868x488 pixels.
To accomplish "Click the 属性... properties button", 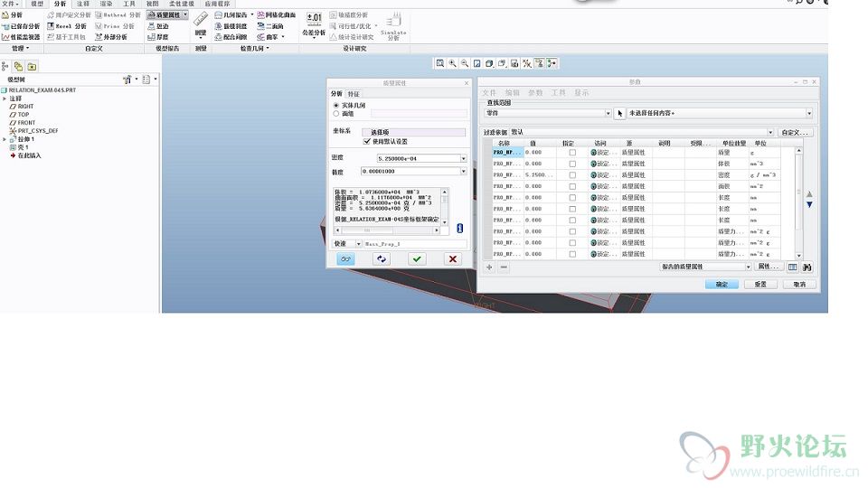I will click(768, 267).
